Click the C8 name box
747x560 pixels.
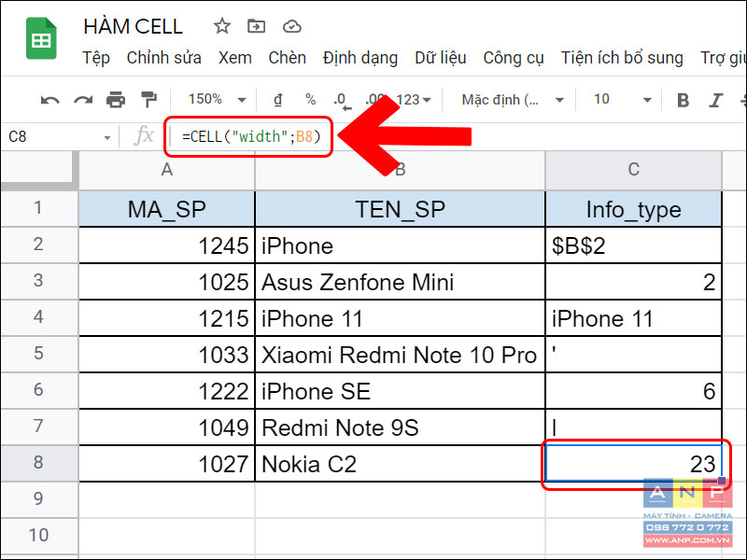point(52,137)
